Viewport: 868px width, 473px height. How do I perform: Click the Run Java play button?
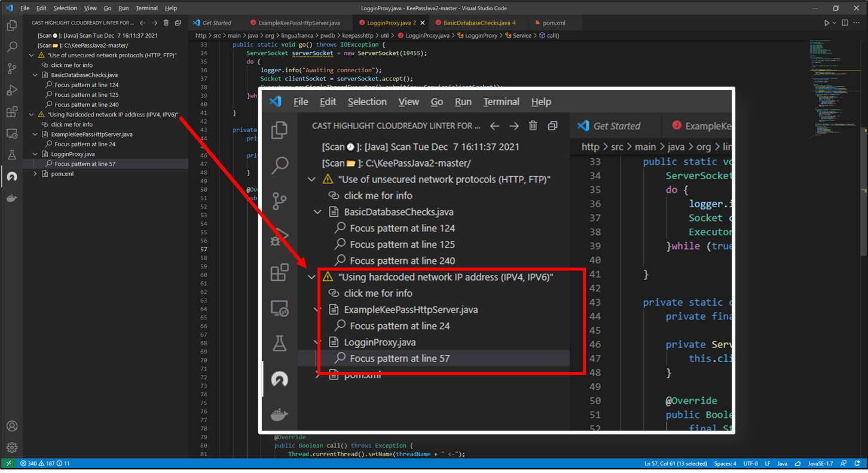click(x=827, y=23)
